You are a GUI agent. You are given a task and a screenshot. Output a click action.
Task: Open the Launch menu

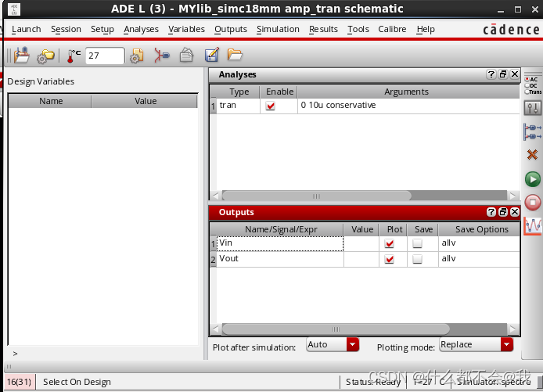point(27,29)
